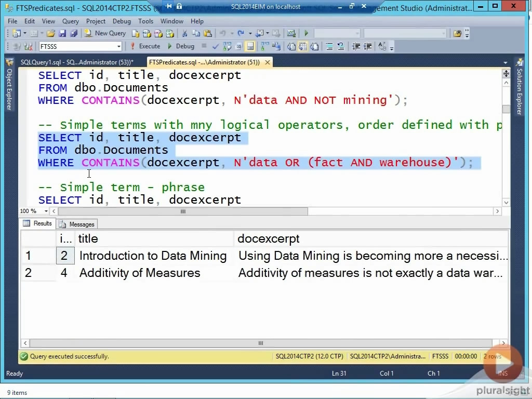Click the Find in Files binoculars icon
532x399 pixels.
click(457, 33)
